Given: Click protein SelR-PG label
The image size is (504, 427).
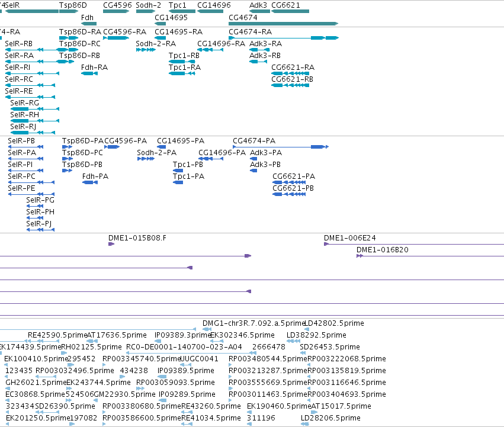Looking at the screenshot, I should coord(40,200).
